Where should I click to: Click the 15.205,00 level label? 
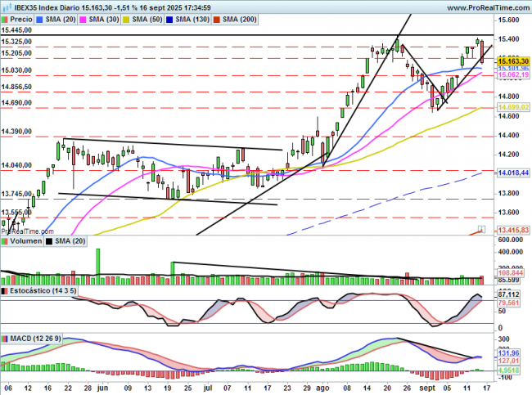pyautogui.click(x=16, y=53)
